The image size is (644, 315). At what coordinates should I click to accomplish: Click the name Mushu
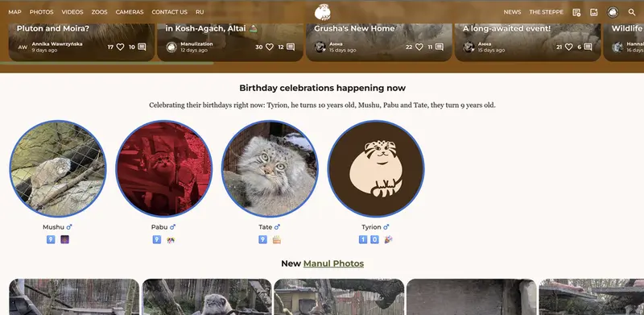53,227
